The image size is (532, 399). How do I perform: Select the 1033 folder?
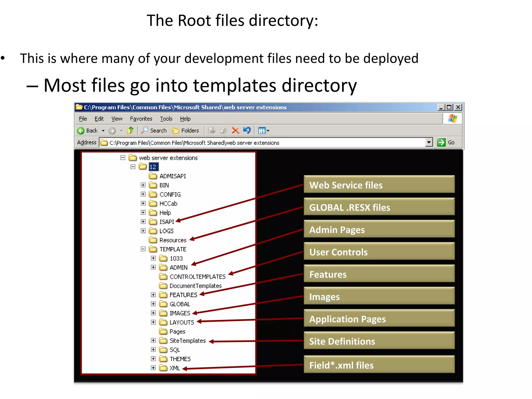pyautogui.click(x=176, y=258)
